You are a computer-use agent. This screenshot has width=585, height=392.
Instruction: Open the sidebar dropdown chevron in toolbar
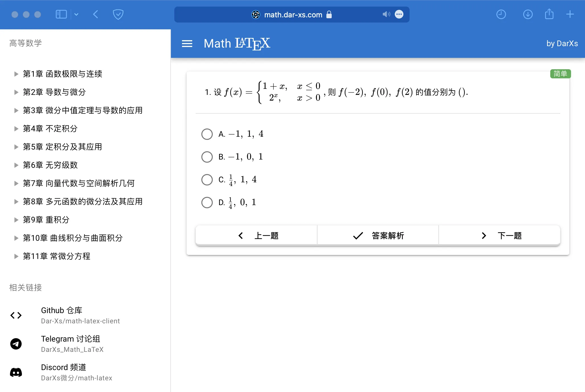76,14
